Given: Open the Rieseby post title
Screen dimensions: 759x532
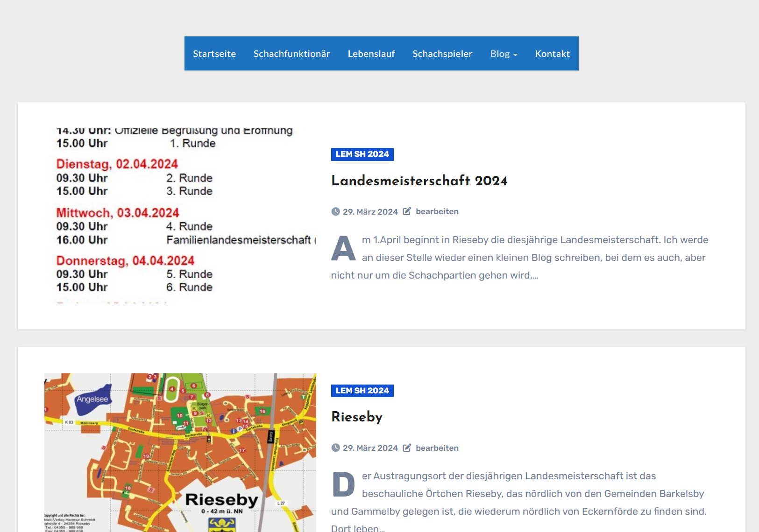Looking at the screenshot, I should [x=357, y=417].
